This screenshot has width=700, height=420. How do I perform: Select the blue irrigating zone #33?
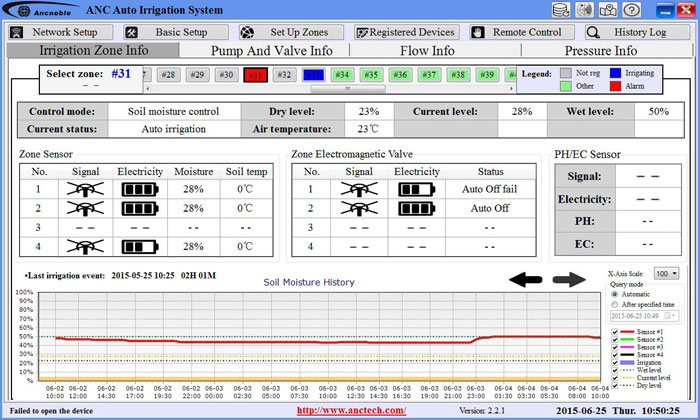[313, 75]
